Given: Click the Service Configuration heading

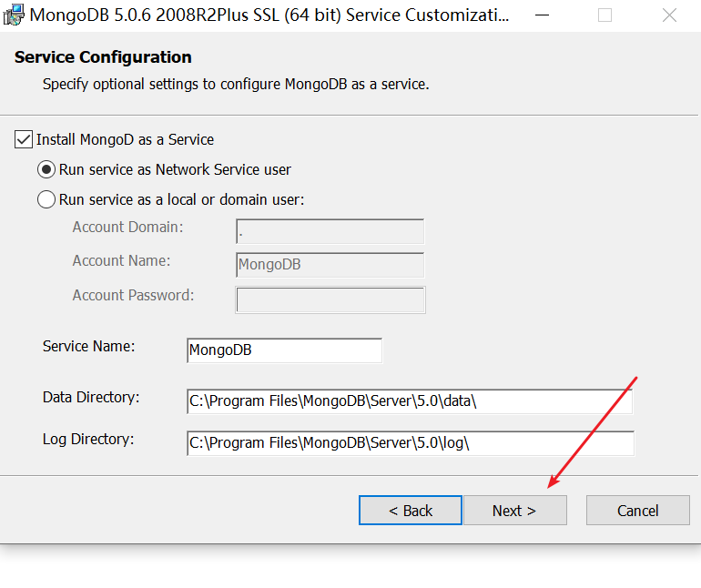Looking at the screenshot, I should [103, 57].
